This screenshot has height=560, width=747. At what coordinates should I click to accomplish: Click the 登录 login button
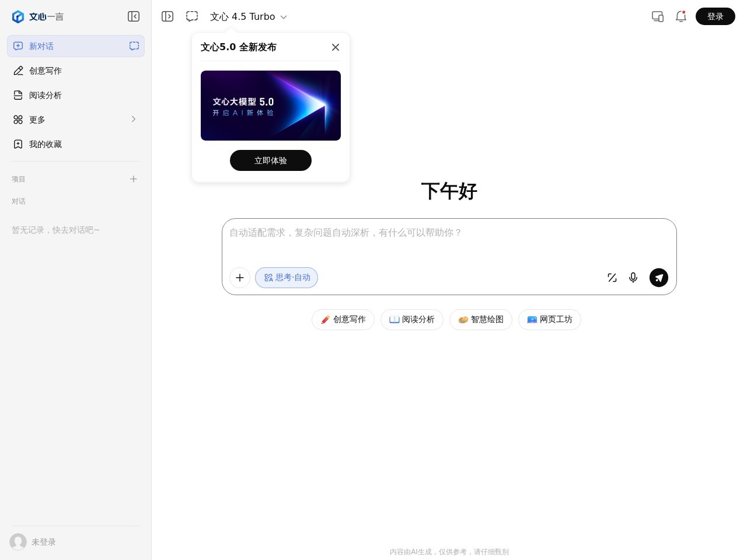715,16
